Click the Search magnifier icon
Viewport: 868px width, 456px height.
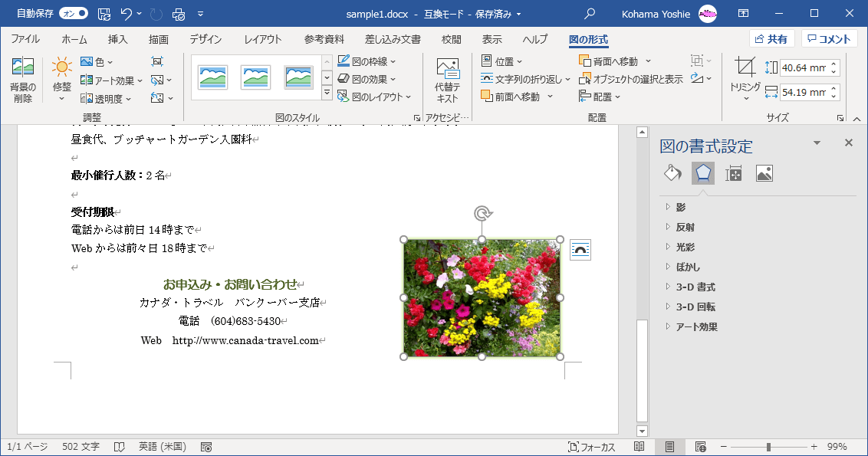point(590,13)
